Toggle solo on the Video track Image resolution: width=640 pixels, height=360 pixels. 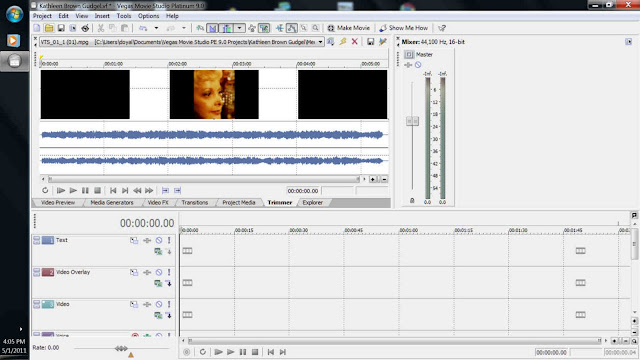pyautogui.click(x=169, y=304)
